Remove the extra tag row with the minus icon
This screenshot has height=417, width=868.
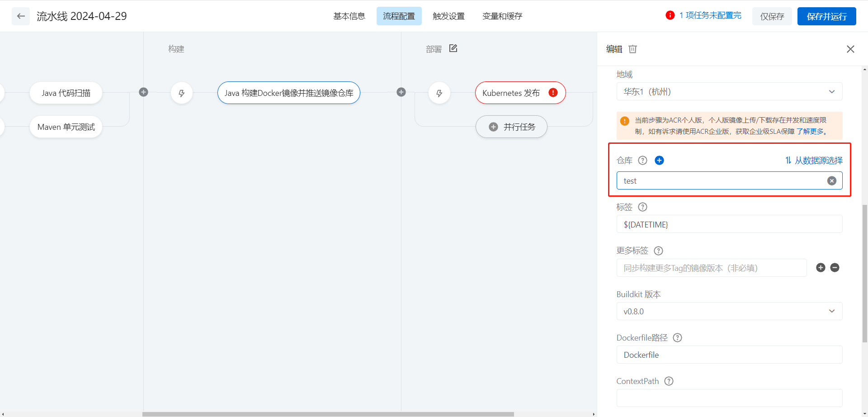pyautogui.click(x=835, y=268)
